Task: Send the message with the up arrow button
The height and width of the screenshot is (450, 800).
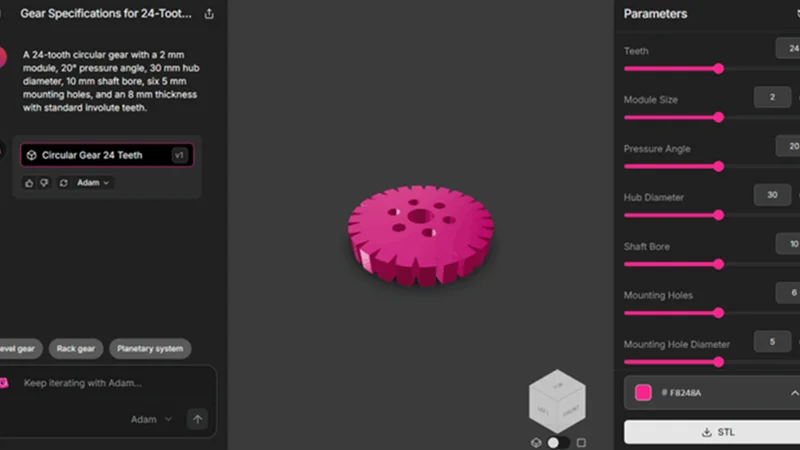Action: pyautogui.click(x=197, y=419)
